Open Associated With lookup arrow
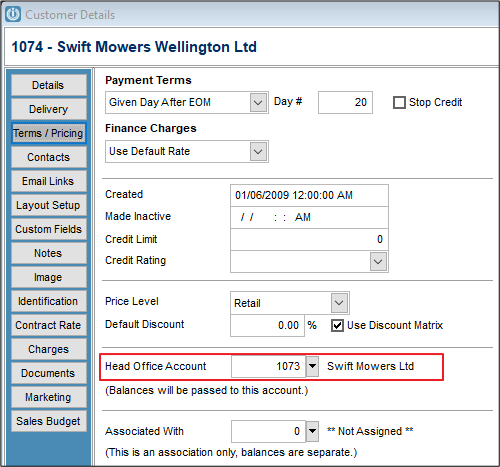 click(x=312, y=431)
